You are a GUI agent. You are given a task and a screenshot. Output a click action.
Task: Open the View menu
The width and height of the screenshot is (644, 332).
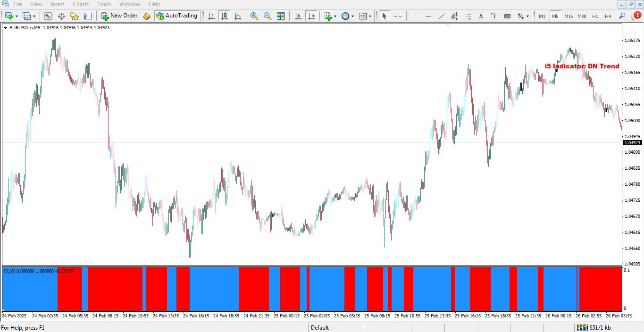coord(36,4)
